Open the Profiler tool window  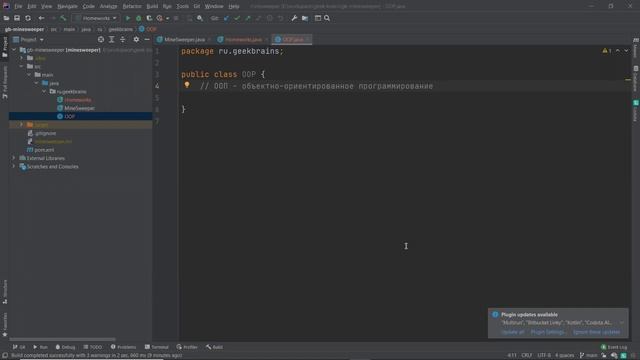pyautogui.click(x=187, y=347)
